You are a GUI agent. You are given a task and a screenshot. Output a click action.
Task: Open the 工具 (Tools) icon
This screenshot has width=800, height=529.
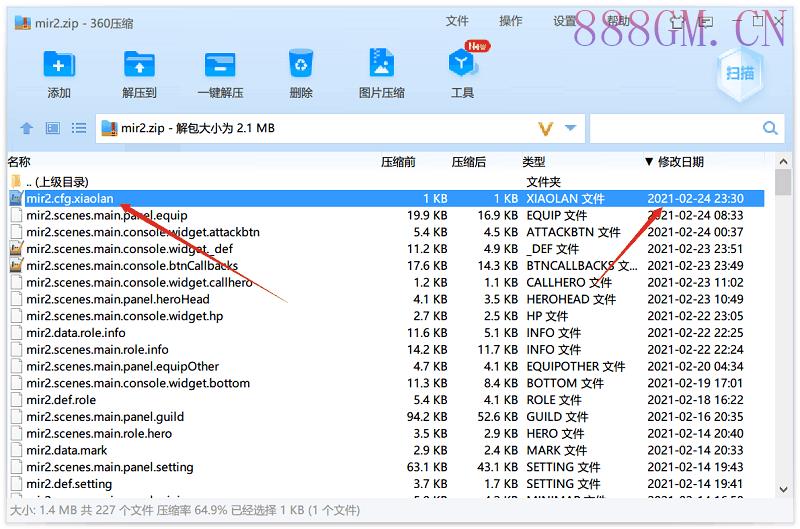pyautogui.click(x=461, y=63)
